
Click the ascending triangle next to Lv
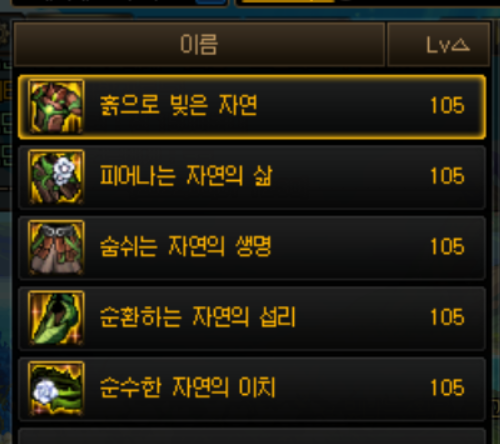pos(461,45)
